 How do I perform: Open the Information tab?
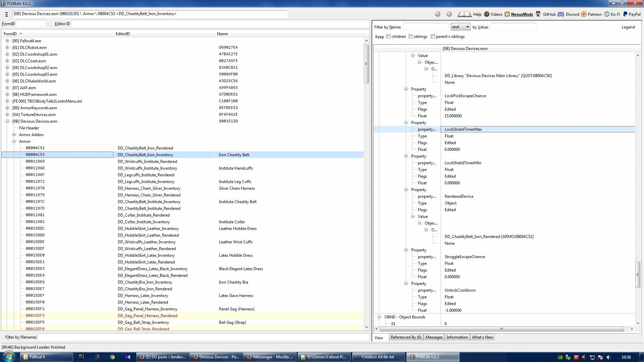pos(457,337)
